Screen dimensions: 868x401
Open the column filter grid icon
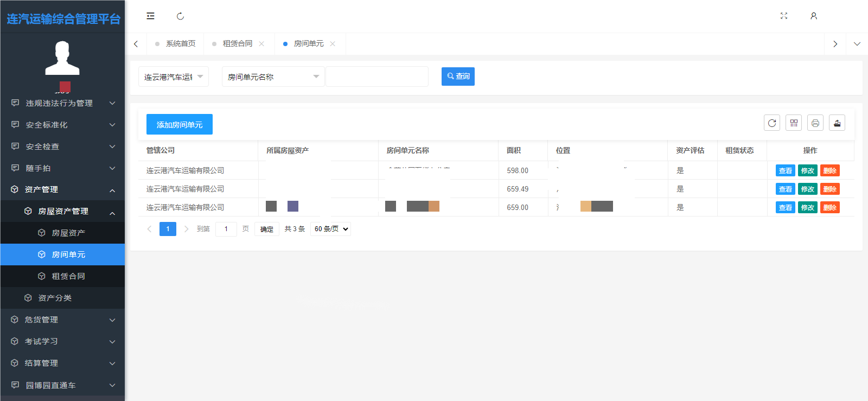coord(793,123)
